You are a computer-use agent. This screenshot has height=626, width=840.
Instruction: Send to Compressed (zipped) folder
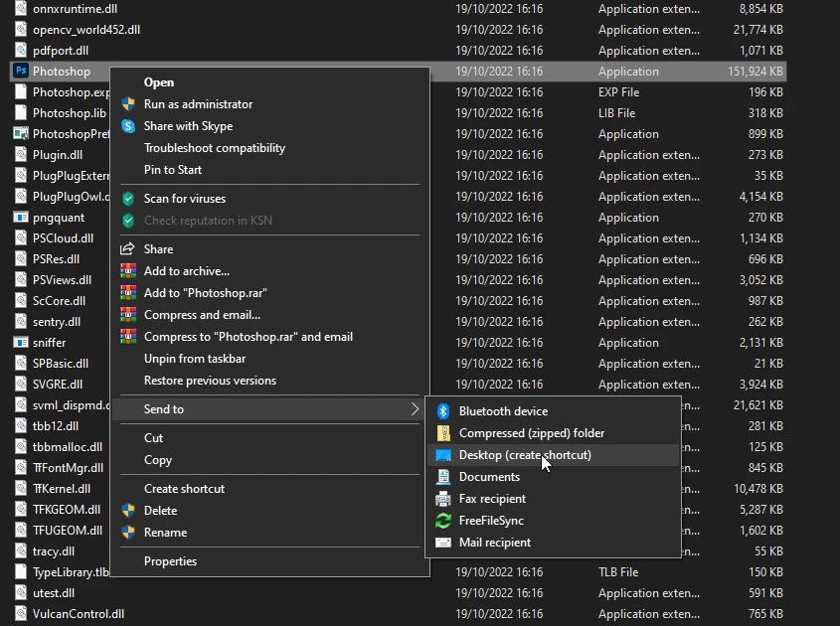pyautogui.click(x=553, y=432)
